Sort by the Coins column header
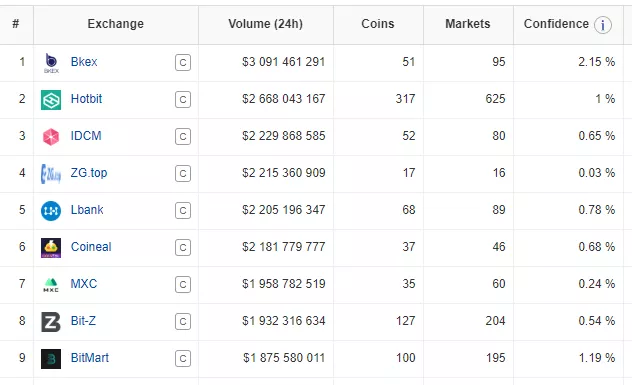 (x=378, y=24)
